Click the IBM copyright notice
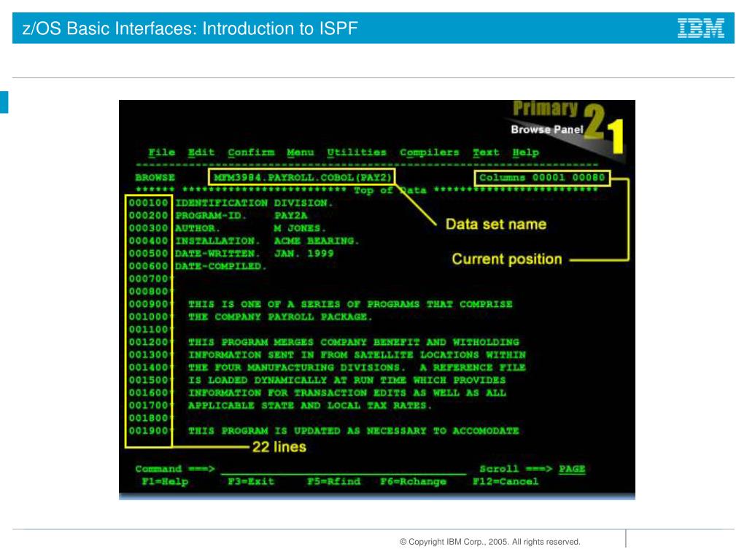This screenshot has height=560, width=747. click(490, 542)
